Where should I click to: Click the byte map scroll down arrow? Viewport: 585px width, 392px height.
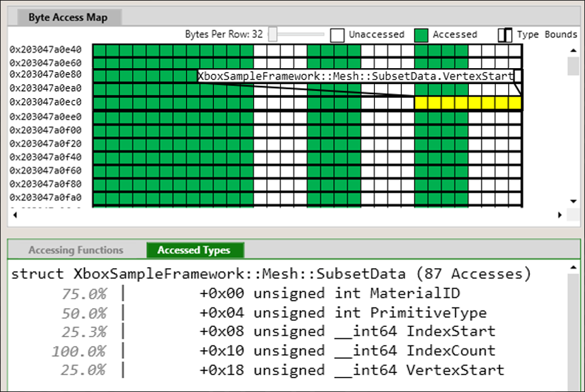573,201
